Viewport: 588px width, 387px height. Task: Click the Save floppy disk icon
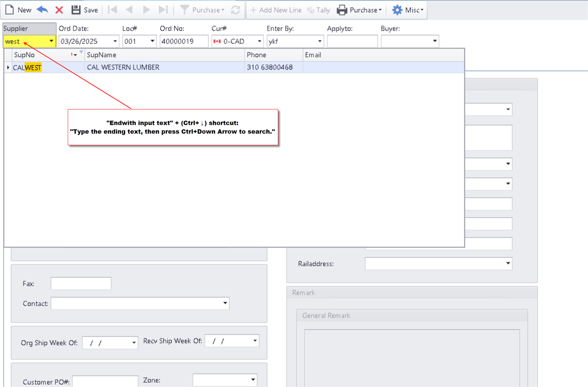click(x=76, y=10)
